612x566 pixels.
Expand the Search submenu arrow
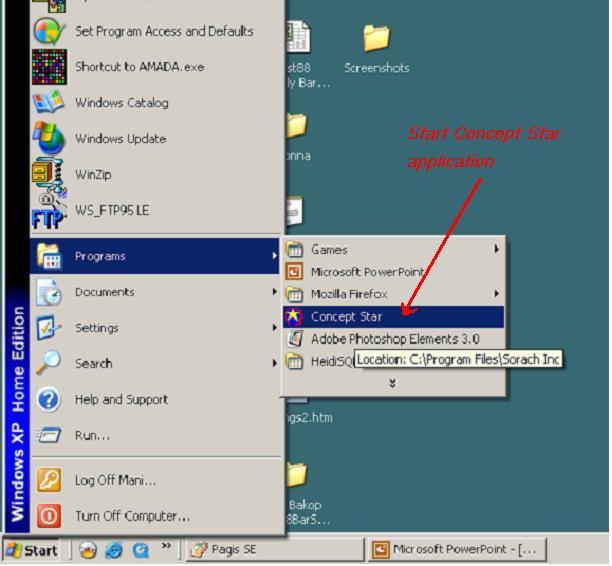[274, 363]
